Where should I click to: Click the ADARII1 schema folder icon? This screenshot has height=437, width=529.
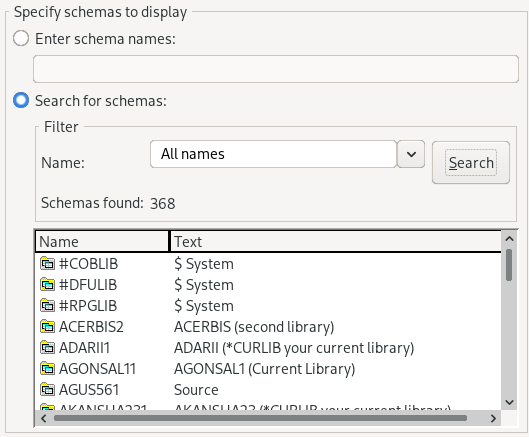pyautogui.click(x=47, y=348)
